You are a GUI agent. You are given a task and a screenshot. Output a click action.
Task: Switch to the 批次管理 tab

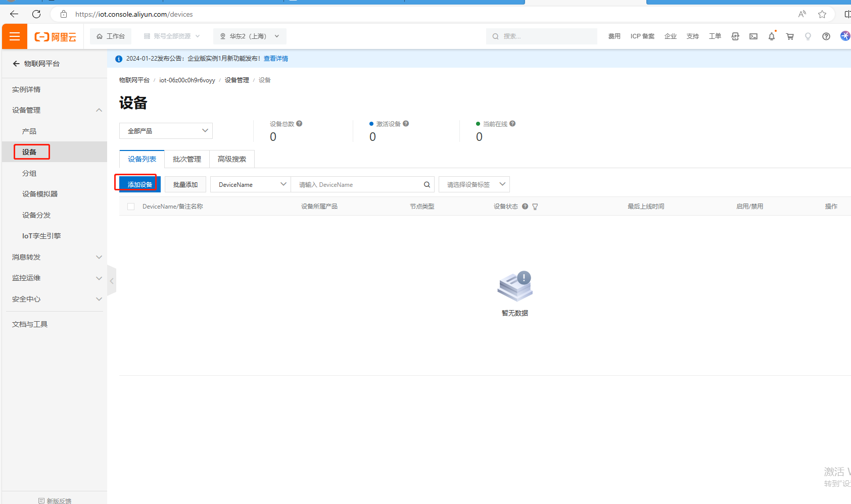tap(186, 159)
